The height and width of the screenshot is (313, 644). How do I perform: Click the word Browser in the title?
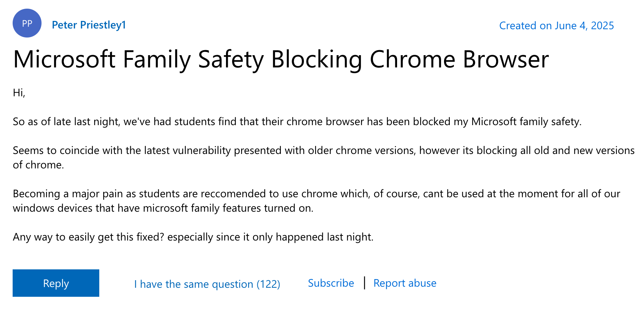(506, 59)
